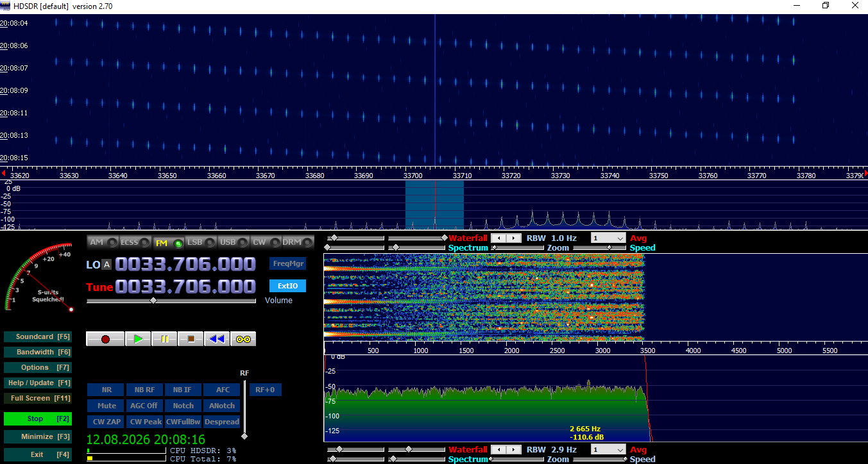
Task: Click the LO A selector button
Action: click(106, 265)
